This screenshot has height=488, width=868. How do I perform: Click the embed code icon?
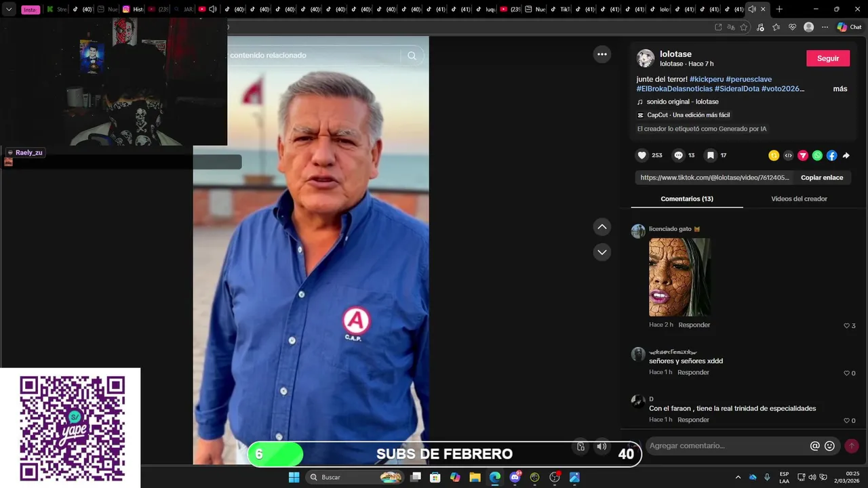pyautogui.click(x=788, y=155)
